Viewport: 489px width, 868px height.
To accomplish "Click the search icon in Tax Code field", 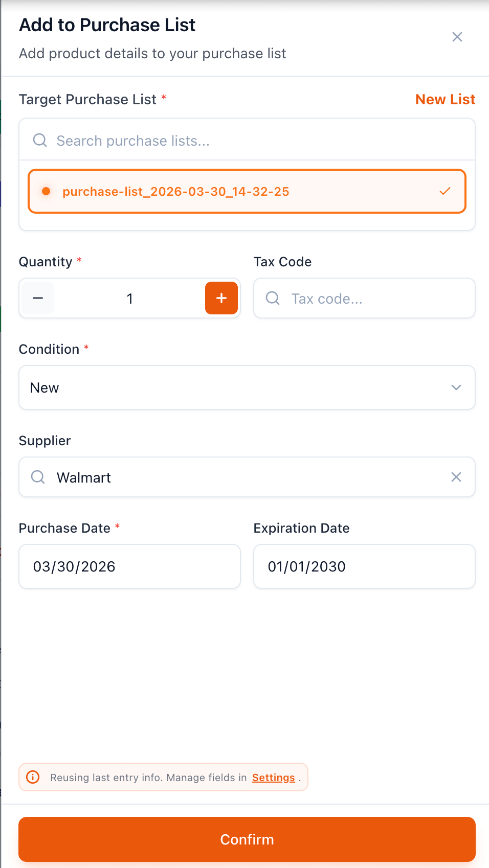I will [x=272, y=298].
